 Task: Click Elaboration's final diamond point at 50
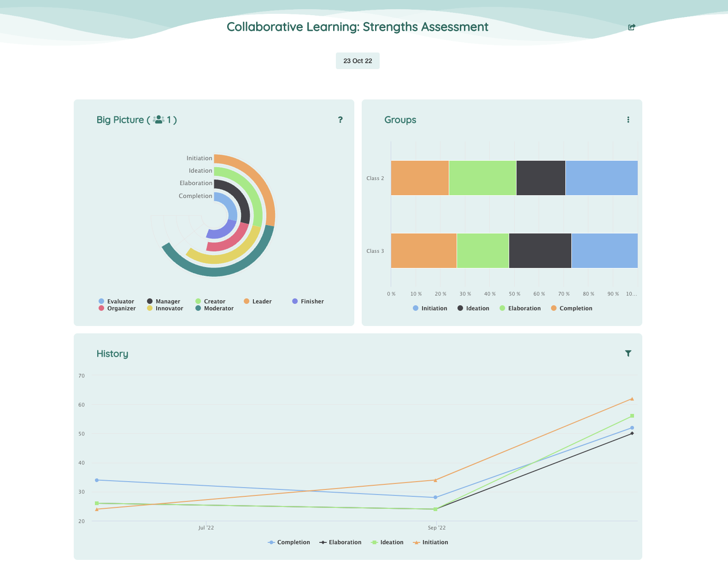pos(632,433)
